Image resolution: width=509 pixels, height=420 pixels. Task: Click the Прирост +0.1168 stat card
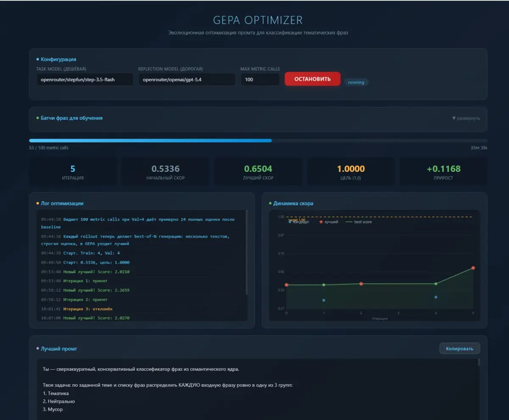pos(443,172)
